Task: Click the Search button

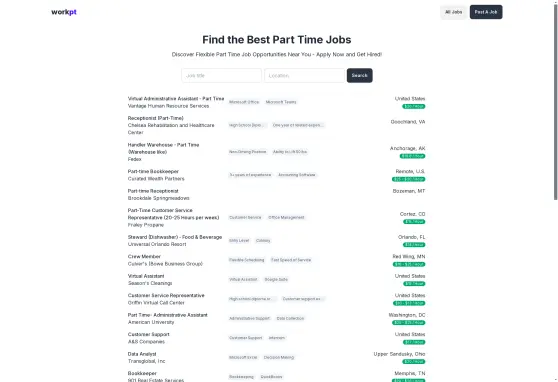Action: click(359, 75)
